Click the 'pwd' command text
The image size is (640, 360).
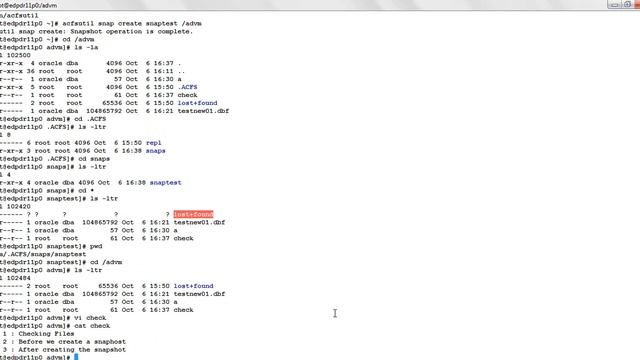[x=96, y=246]
